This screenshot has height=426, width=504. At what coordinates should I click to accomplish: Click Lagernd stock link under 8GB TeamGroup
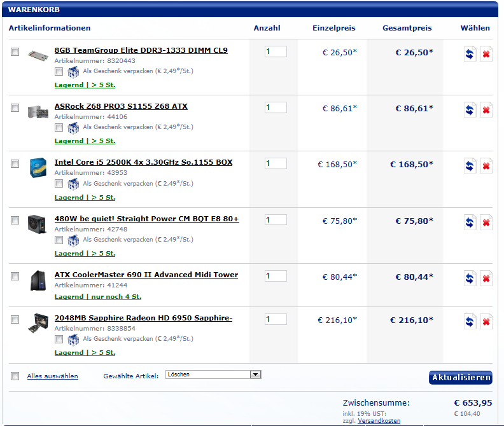(85, 85)
